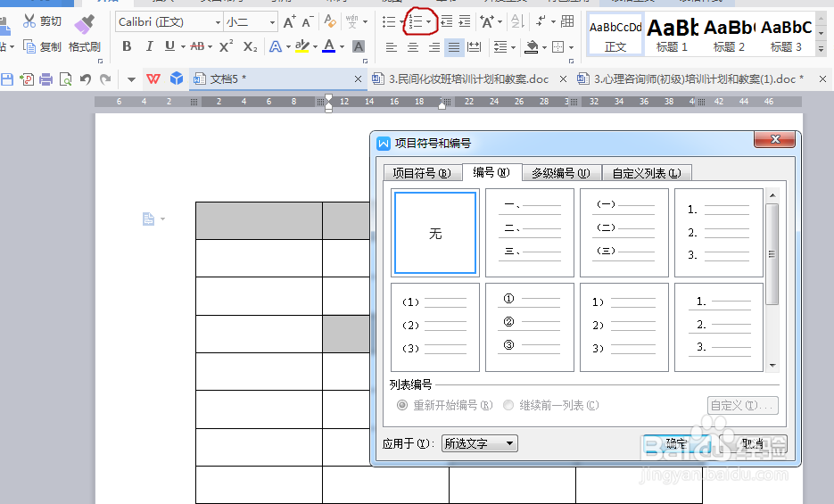This screenshot has width=834, height=504.
Task: Apply subscript X₂ formatting
Action: tap(250, 46)
